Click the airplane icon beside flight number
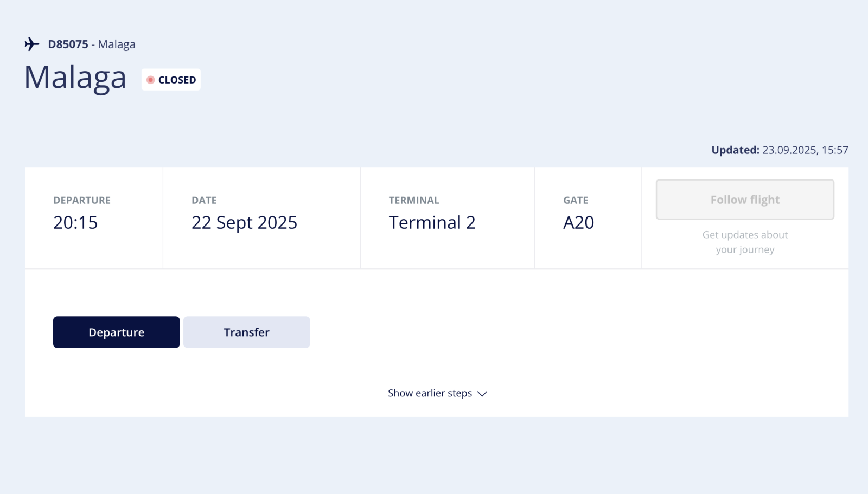 32,44
